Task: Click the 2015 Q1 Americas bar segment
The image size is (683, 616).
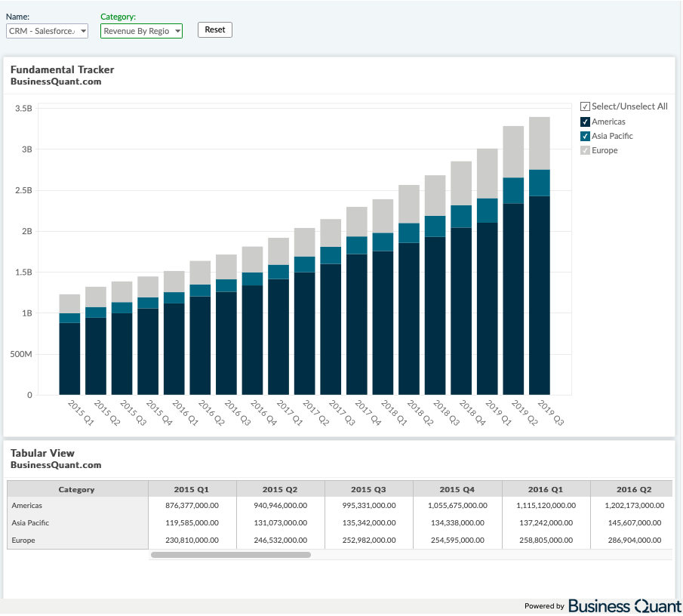Action: click(69, 359)
